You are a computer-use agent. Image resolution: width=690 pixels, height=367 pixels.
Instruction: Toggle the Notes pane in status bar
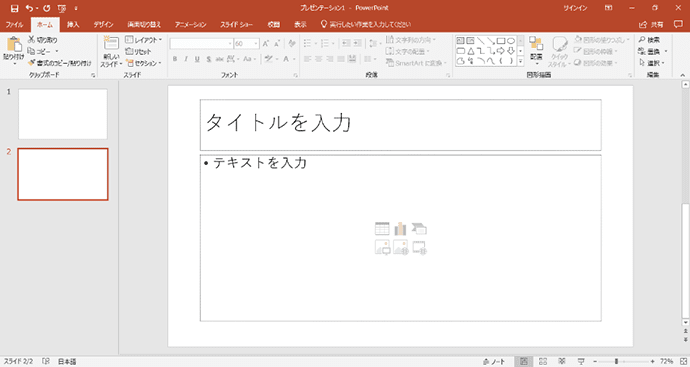click(493, 361)
